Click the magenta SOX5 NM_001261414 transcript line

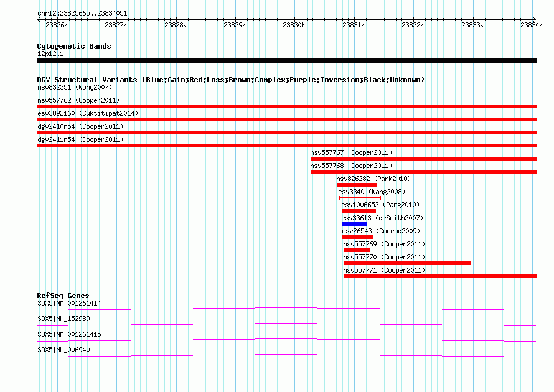[x=286, y=309]
